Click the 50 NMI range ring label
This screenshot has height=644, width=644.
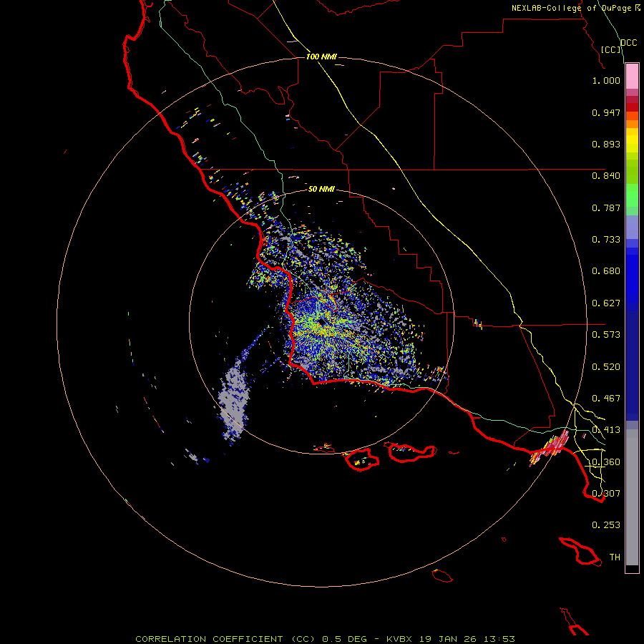[x=321, y=190]
